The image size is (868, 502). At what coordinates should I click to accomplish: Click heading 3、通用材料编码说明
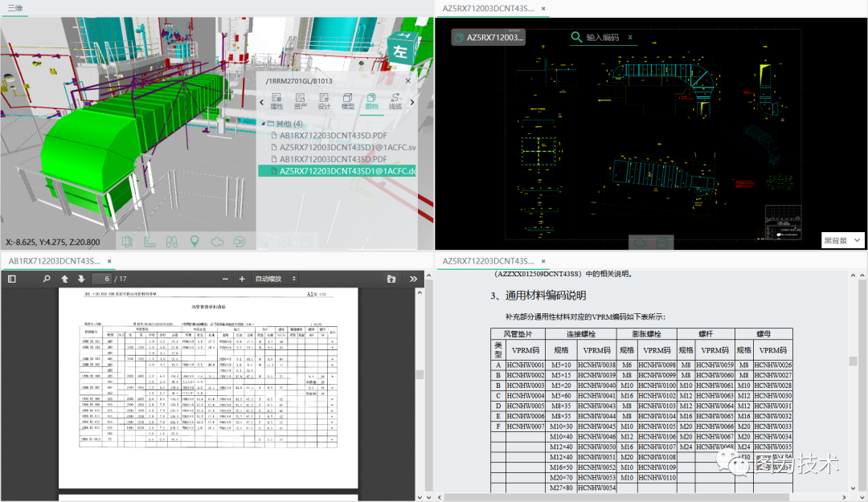click(538, 296)
